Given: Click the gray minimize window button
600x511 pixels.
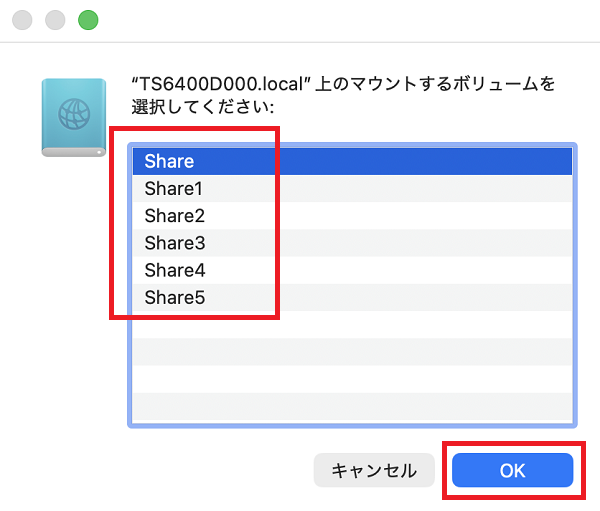Looking at the screenshot, I should [x=55, y=20].
